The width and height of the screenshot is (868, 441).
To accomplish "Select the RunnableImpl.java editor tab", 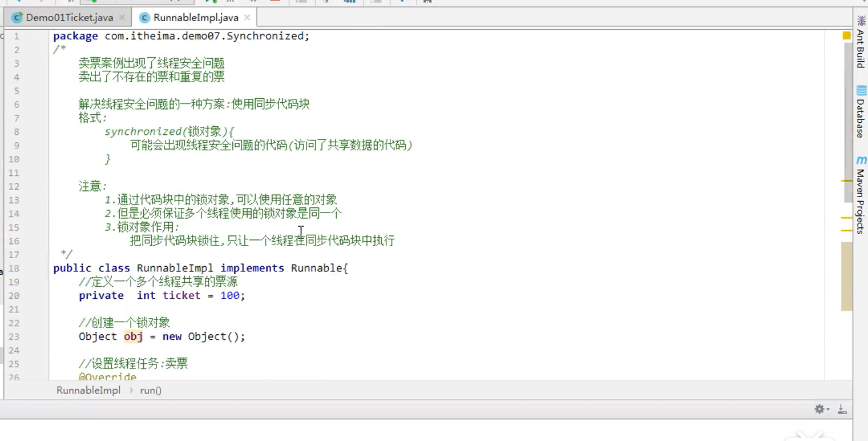I will (x=196, y=18).
